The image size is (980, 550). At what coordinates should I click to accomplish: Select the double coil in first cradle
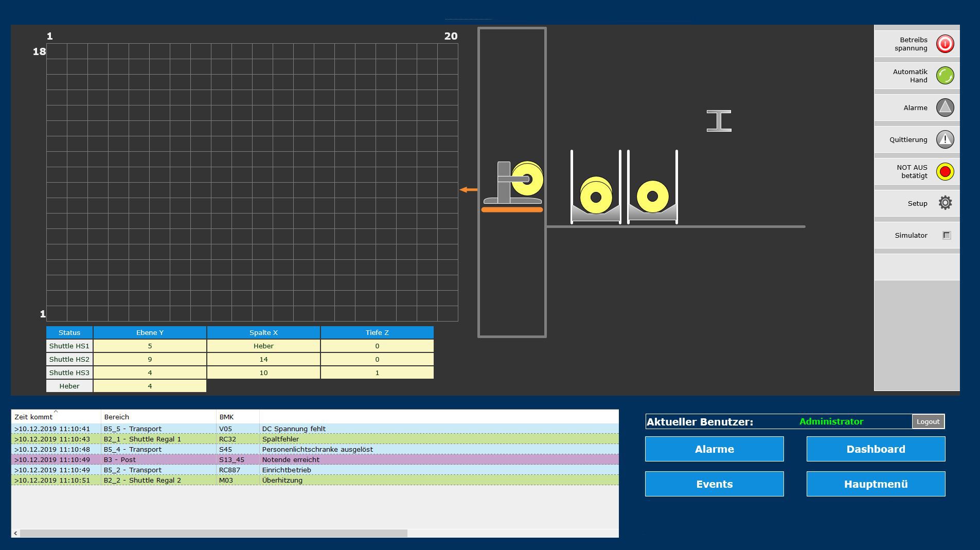coord(596,196)
